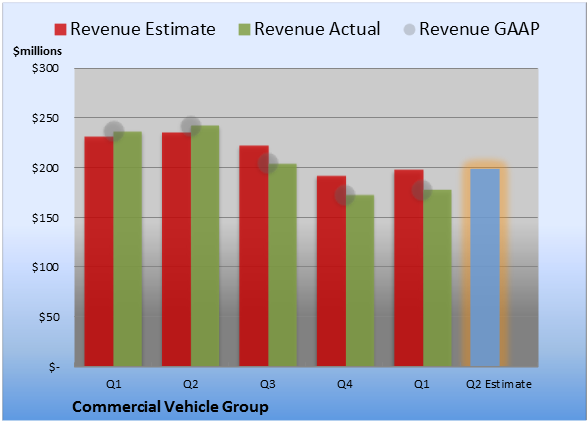Image resolution: width=588 pixels, height=422 pixels.
Task: Click the '$300' axis value
Action: click(x=45, y=68)
